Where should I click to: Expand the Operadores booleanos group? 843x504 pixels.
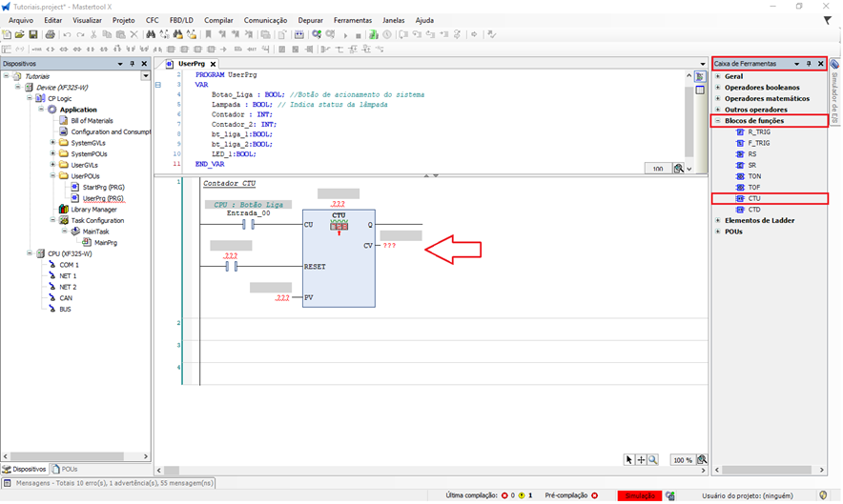coord(717,88)
